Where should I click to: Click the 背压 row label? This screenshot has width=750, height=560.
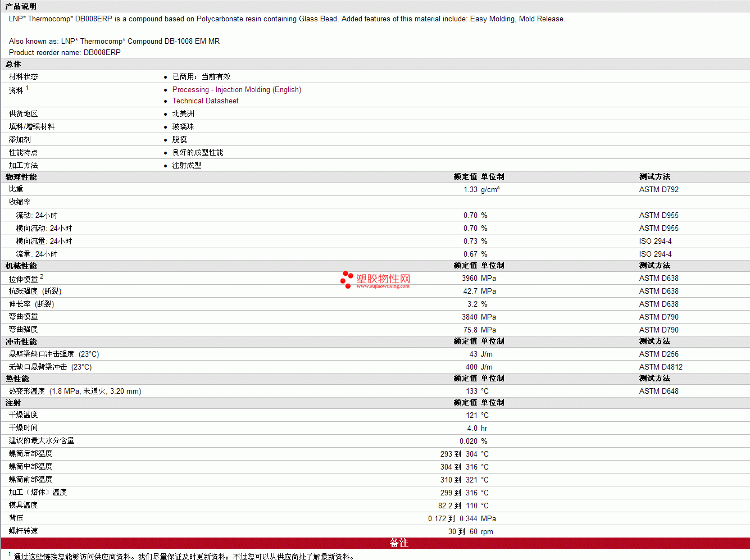(16, 518)
